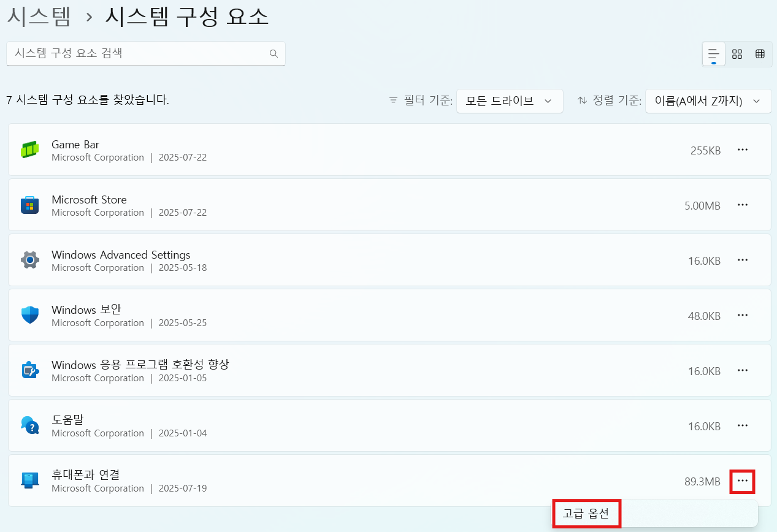
Task: Select the 휴대폰과 연결 row name
Action: pyautogui.click(x=85, y=475)
